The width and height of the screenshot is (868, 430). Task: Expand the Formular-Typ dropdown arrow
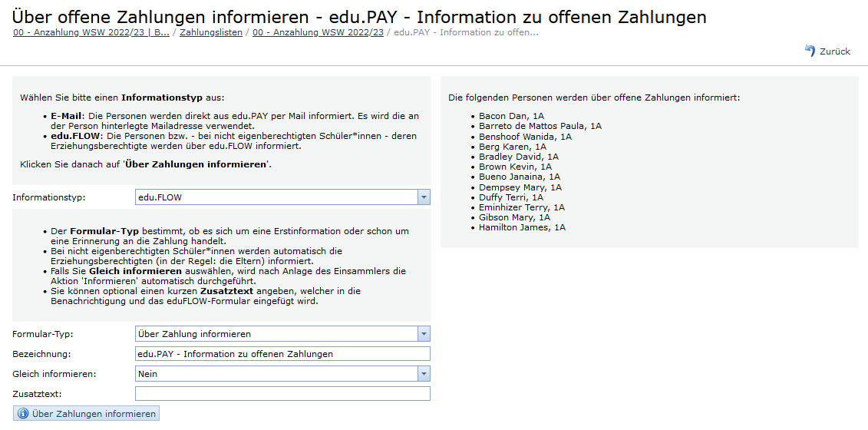[424, 334]
